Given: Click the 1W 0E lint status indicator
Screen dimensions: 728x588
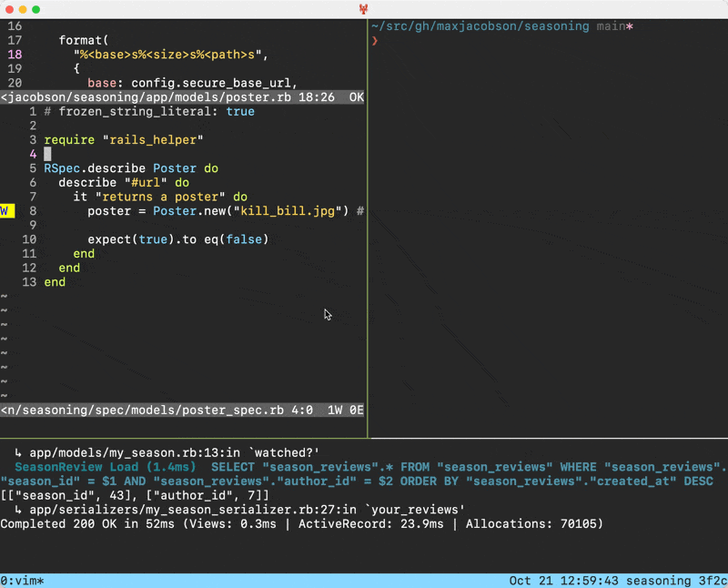Looking at the screenshot, I should pyautogui.click(x=346, y=411).
